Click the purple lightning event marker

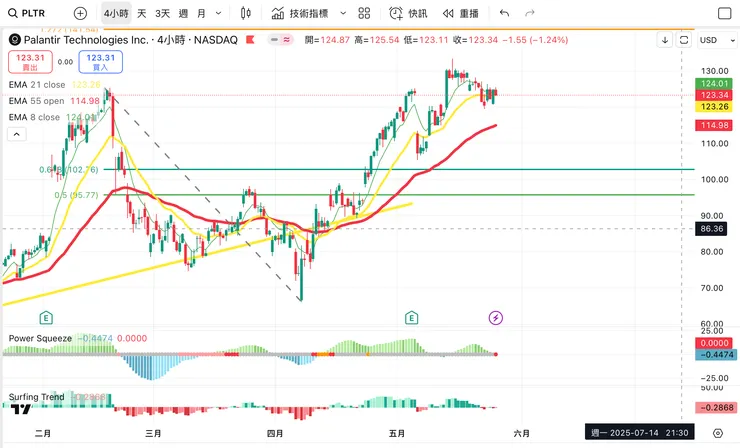coord(496,318)
